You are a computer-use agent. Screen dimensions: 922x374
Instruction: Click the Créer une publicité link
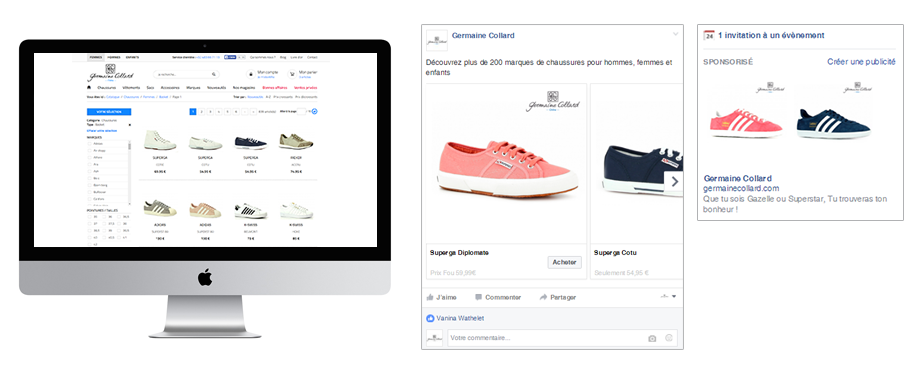[x=861, y=62]
